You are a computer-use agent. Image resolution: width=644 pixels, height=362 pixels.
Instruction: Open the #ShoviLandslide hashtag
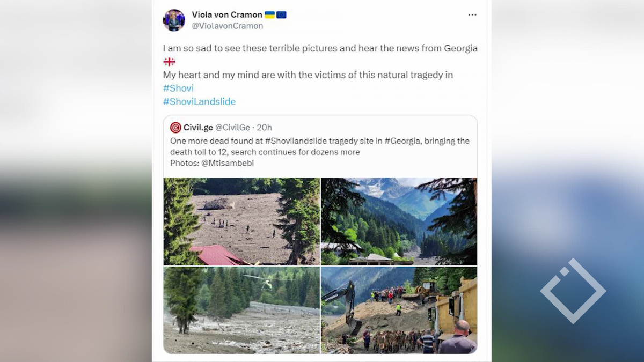tap(199, 101)
